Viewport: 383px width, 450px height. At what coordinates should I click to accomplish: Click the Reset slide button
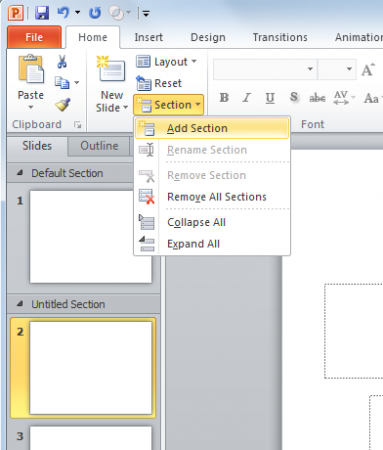coord(159,83)
